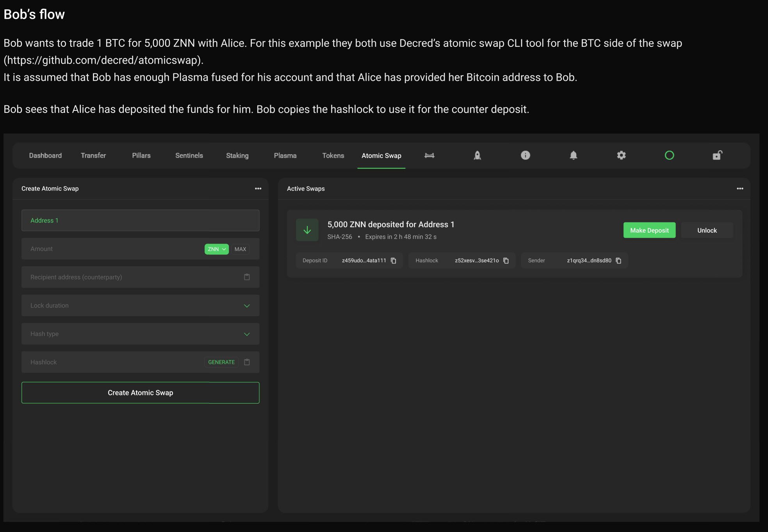Copy the Sender address
Viewport: 768px width, 532px height.
(618, 261)
